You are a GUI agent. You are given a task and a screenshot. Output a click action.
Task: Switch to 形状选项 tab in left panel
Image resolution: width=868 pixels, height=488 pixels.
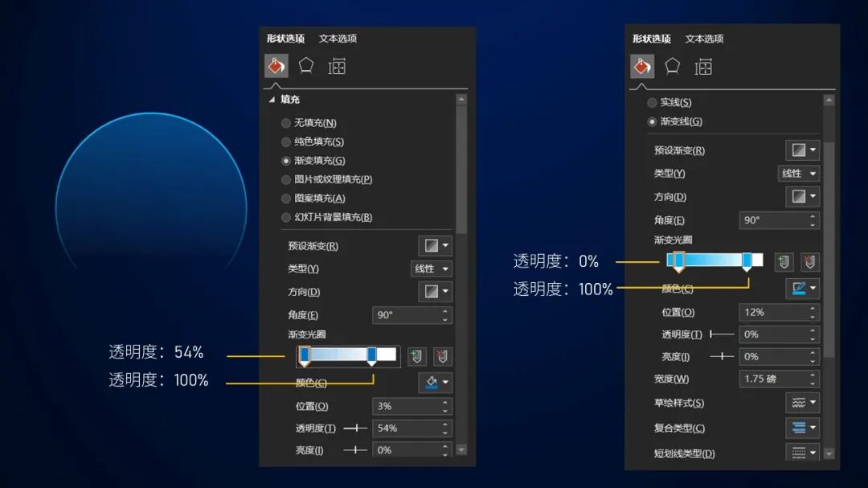pos(285,39)
